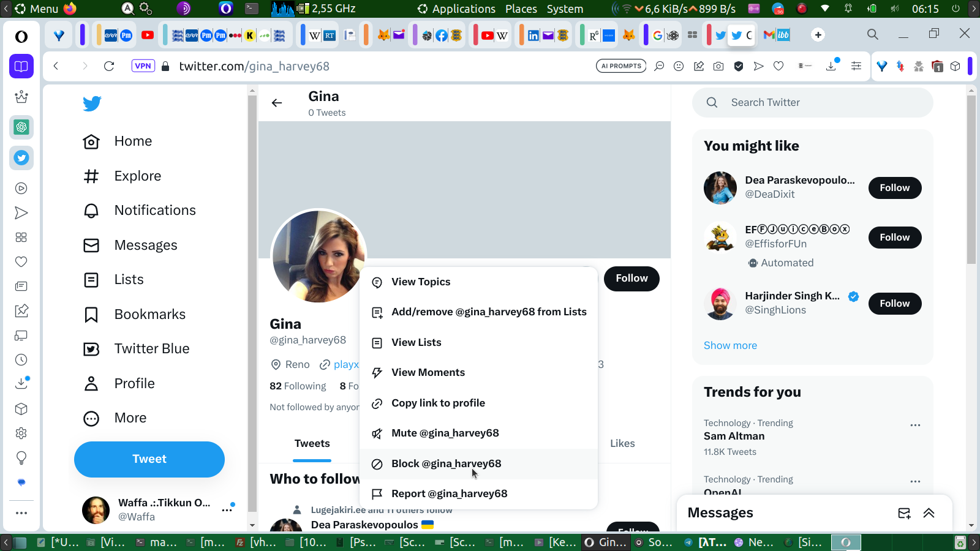The width and height of the screenshot is (980, 551).
Task: Follow Dea Paraskevopoulos in You might like
Action: click(895, 188)
